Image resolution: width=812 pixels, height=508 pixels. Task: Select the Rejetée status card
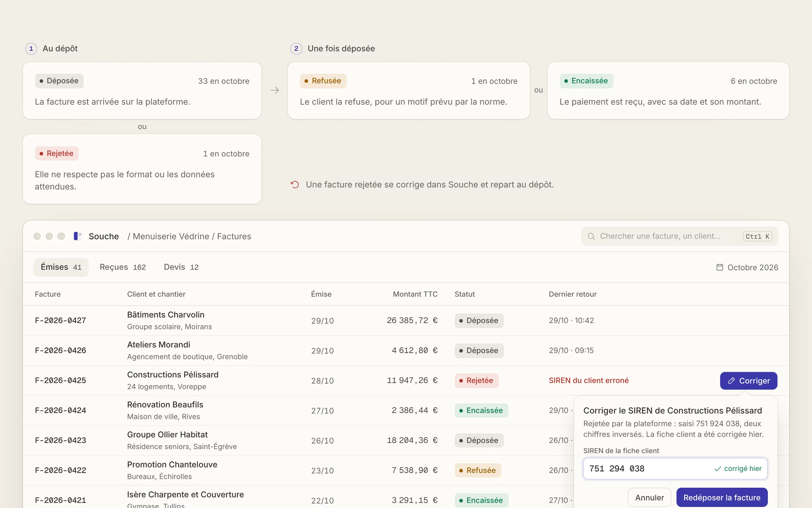click(x=142, y=169)
